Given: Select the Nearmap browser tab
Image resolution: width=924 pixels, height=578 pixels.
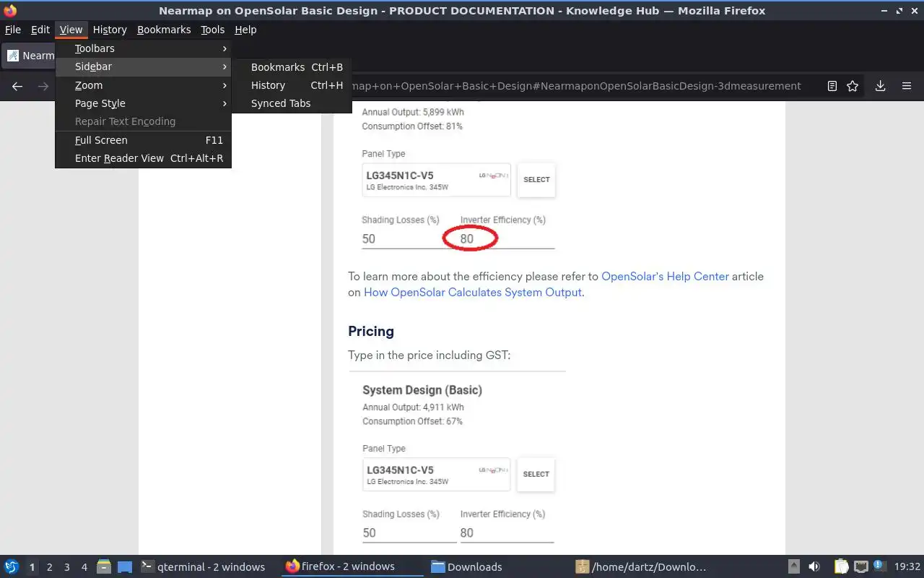Looking at the screenshot, I should (x=29, y=56).
